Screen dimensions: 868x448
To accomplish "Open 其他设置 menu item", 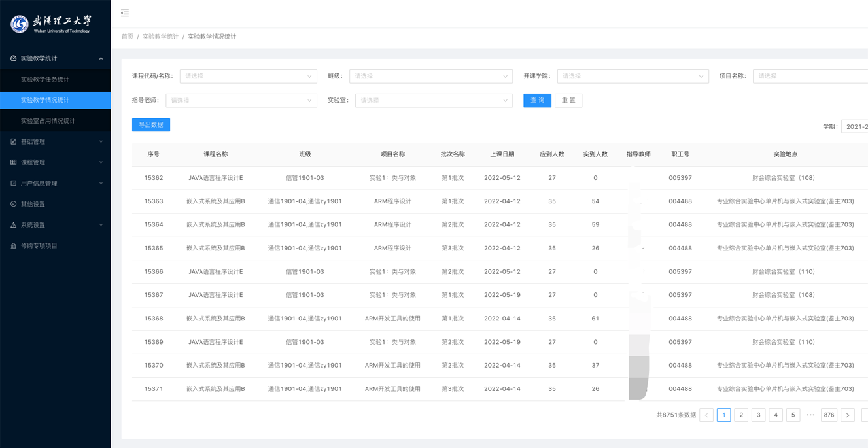I will tap(56, 204).
